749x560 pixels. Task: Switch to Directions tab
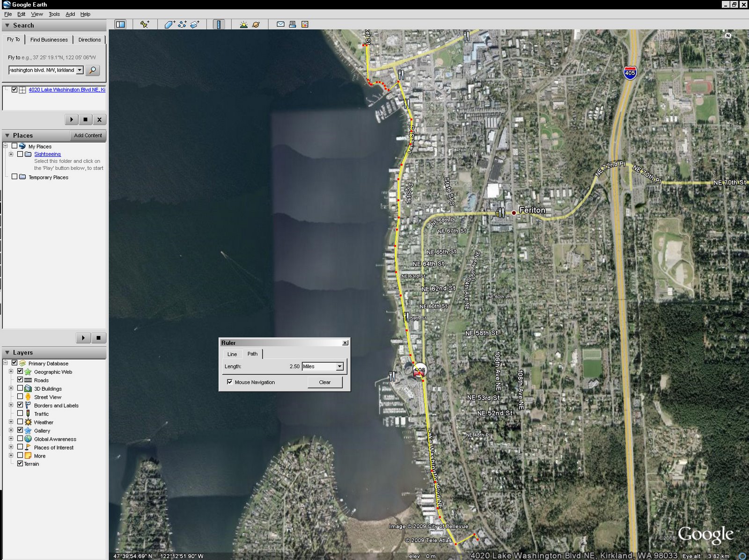pos(89,40)
